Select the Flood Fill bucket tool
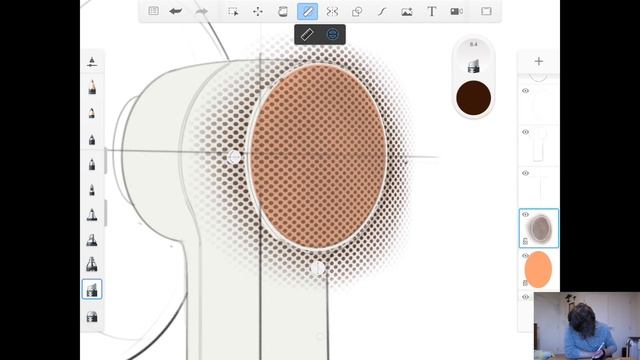Image resolution: width=640 pixels, height=360 pixels. click(x=282, y=11)
